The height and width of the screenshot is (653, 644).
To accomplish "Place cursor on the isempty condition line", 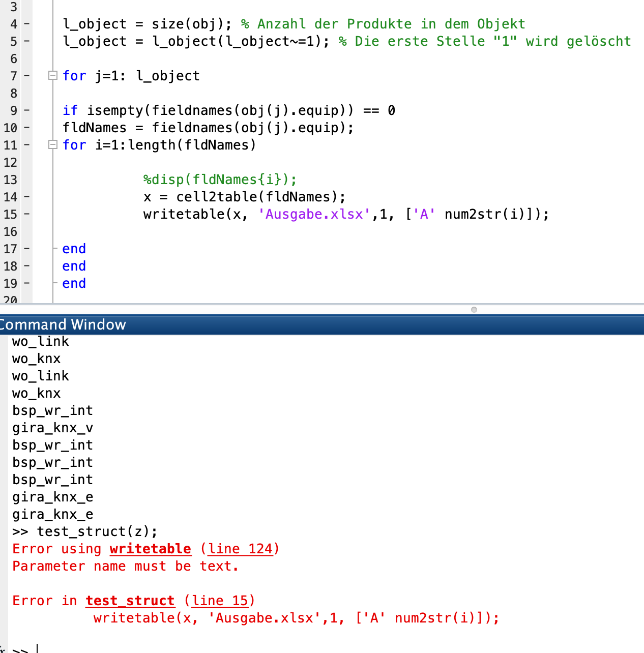I will click(x=228, y=110).
